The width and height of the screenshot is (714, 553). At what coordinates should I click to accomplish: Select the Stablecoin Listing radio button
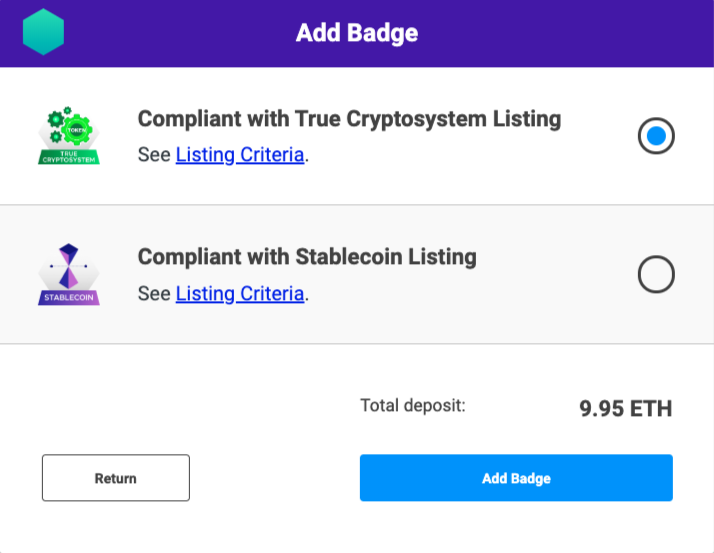[x=656, y=274]
